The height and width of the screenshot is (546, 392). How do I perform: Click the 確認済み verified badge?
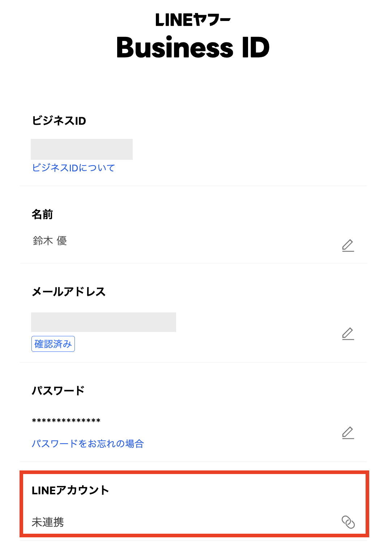point(53,344)
